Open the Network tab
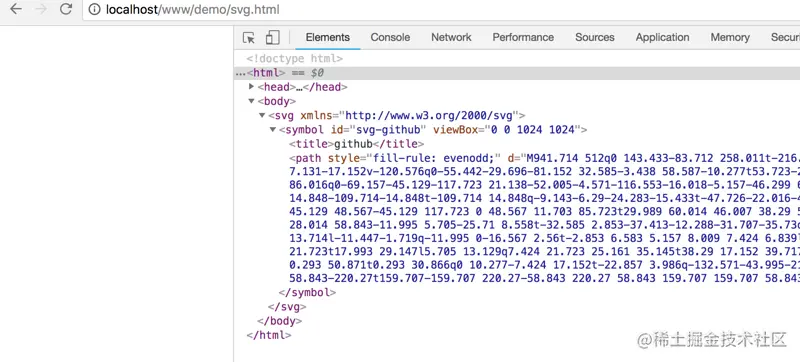This screenshot has width=800, height=362. [x=451, y=37]
